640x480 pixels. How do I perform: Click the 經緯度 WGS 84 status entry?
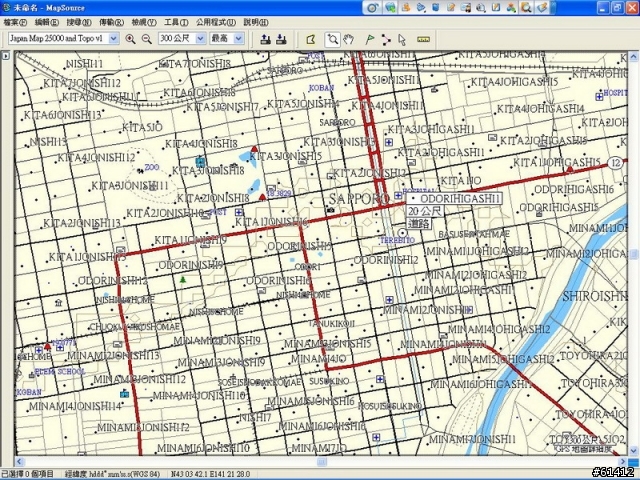[x=113, y=474]
